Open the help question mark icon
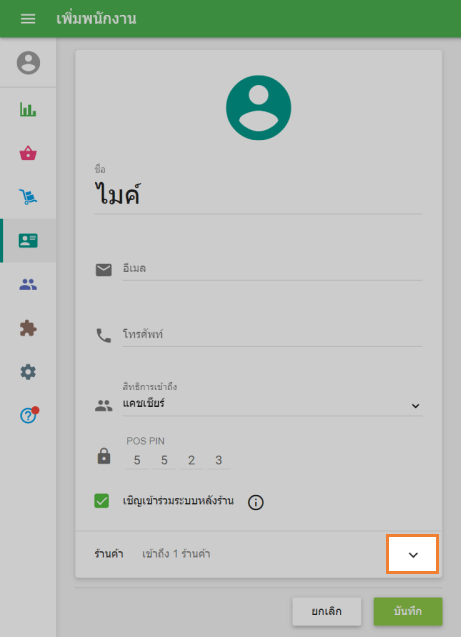This screenshot has height=637, width=461. pos(28,416)
